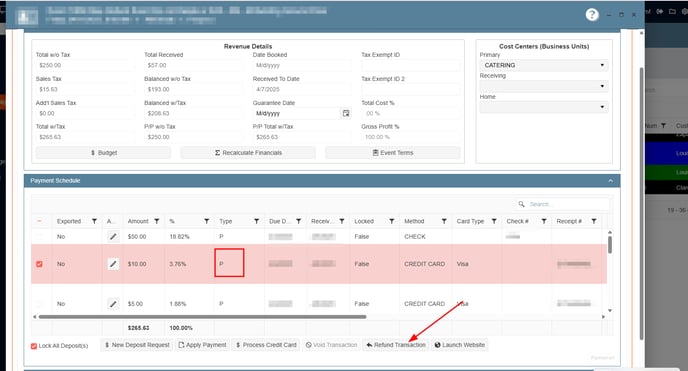This screenshot has height=371, width=688.
Task: Check the $50.00 row checkbox
Action: click(x=39, y=237)
